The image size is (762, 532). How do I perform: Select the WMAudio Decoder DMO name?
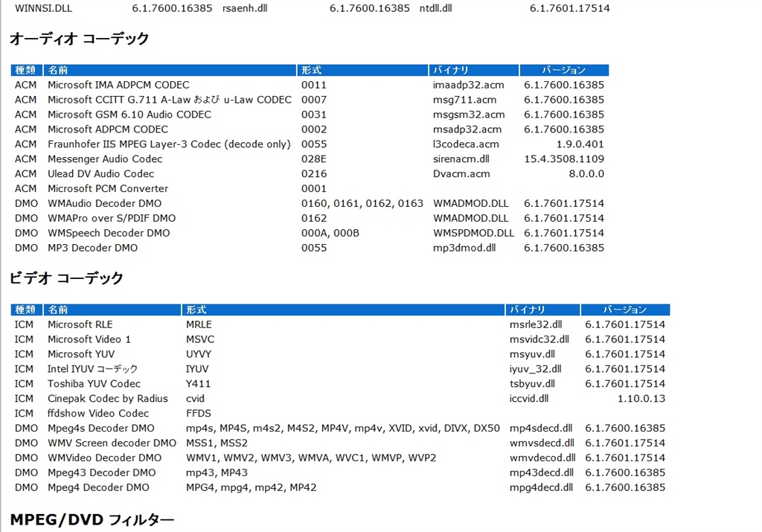coord(104,204)
